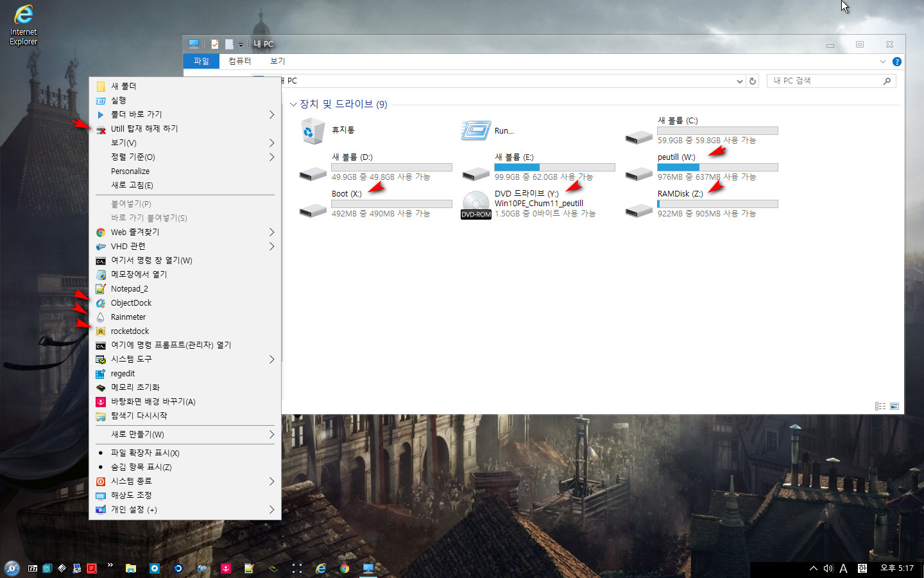The image size is (924, 578).
Task: Switch to details view icon
Action: pyautogui.click(x=880, y=406)
